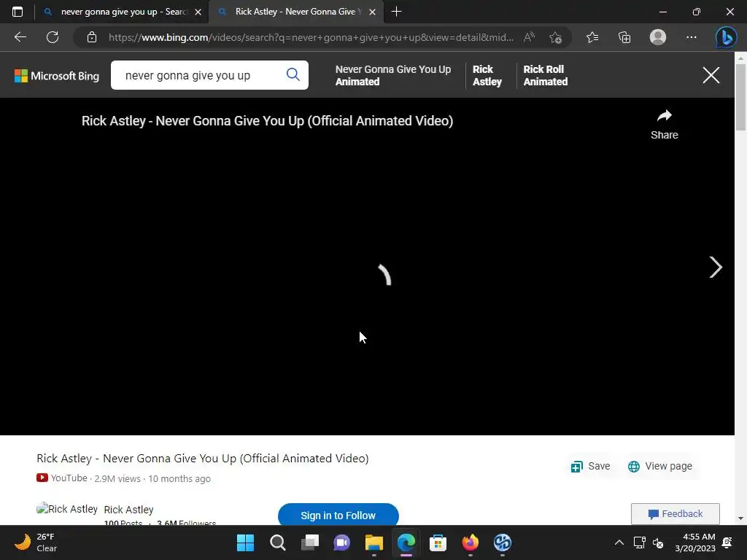Open the blue swirl app in taskbar
Screen dimensions: 747x560
[502, 542]
